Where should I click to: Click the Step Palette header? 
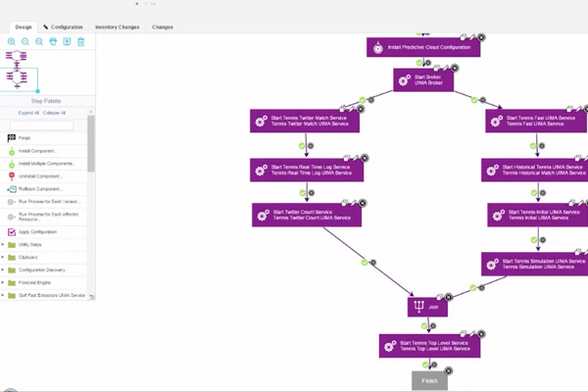pos(46,101)
